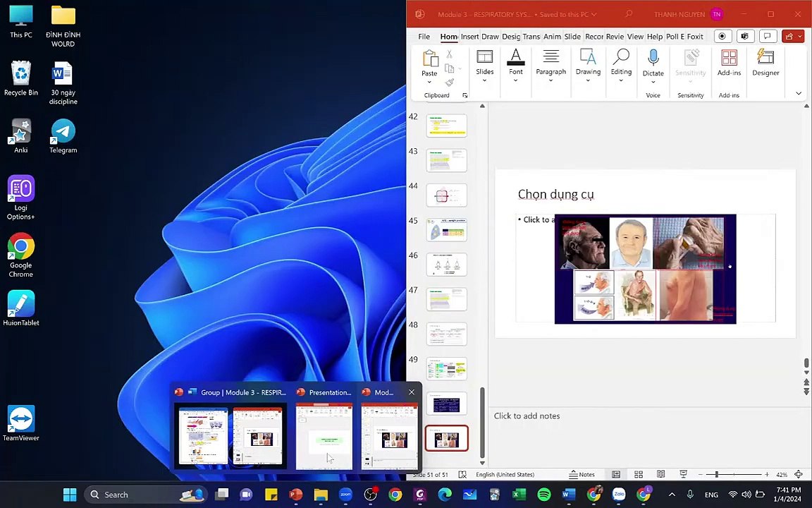Open HuionTablet desktop shortcut
812x508 pixels.
pos(20,308)
